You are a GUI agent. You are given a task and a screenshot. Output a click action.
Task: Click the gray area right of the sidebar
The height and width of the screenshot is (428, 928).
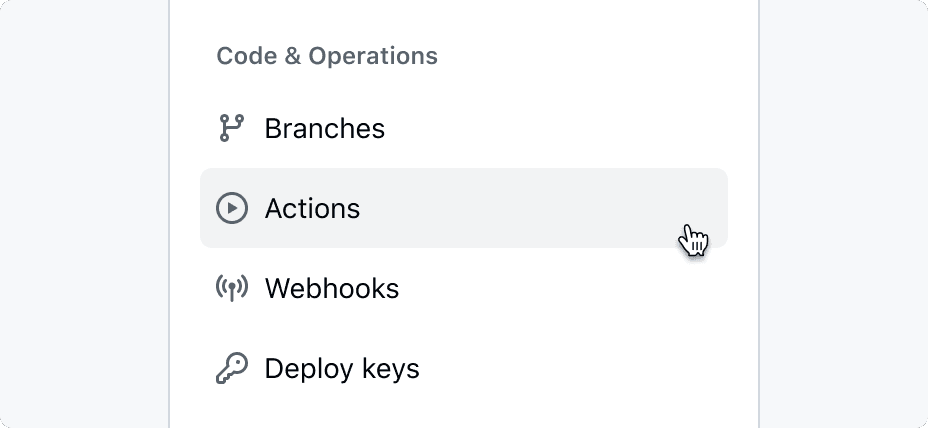coord(842,214)
